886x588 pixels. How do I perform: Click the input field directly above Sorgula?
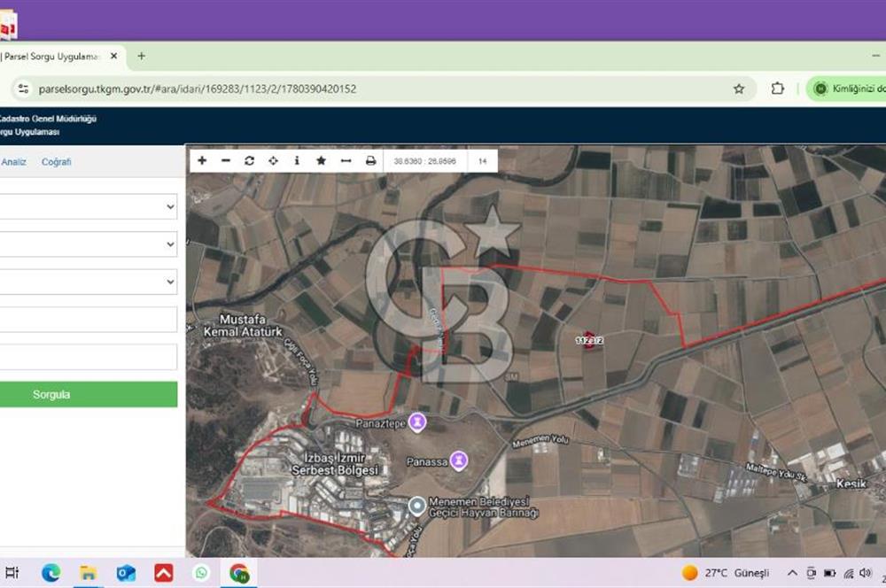pos(89,357)
